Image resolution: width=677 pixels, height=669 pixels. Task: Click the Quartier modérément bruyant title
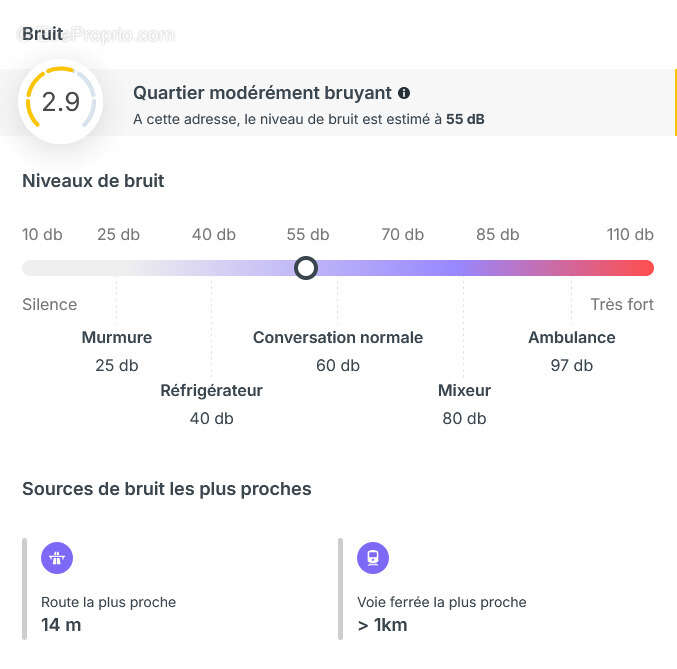point(262,93)
